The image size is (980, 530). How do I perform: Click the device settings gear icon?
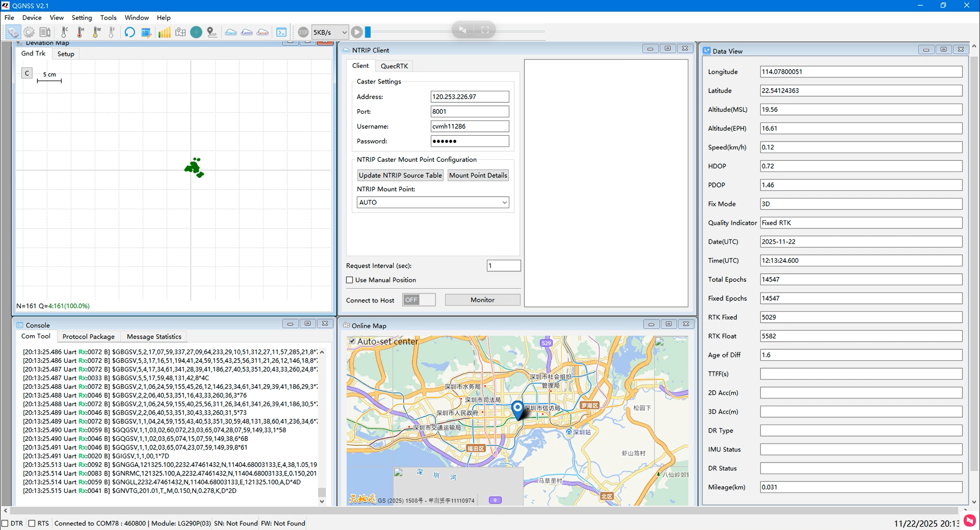click(29, 32)
